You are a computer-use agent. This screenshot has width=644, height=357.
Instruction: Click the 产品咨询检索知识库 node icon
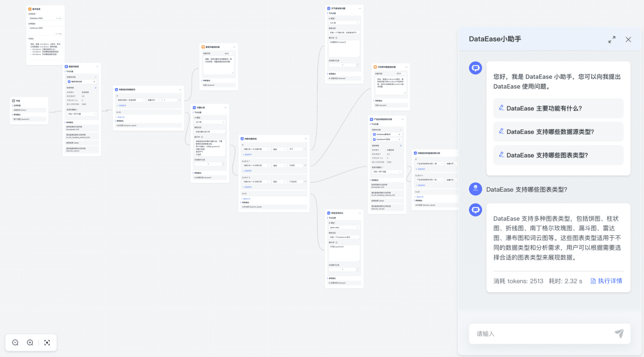pyautogui.click(x=371, y=119)
